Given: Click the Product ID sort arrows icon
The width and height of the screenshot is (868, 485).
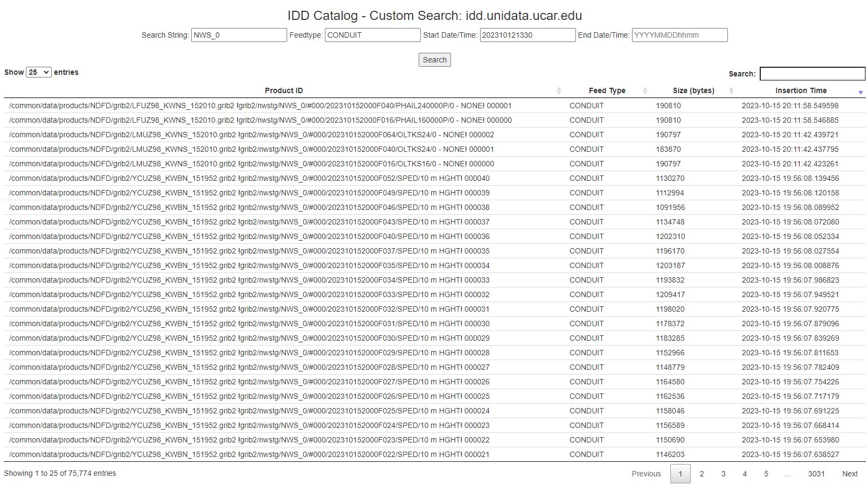Looking at the screenshot, I should (559, 90).
